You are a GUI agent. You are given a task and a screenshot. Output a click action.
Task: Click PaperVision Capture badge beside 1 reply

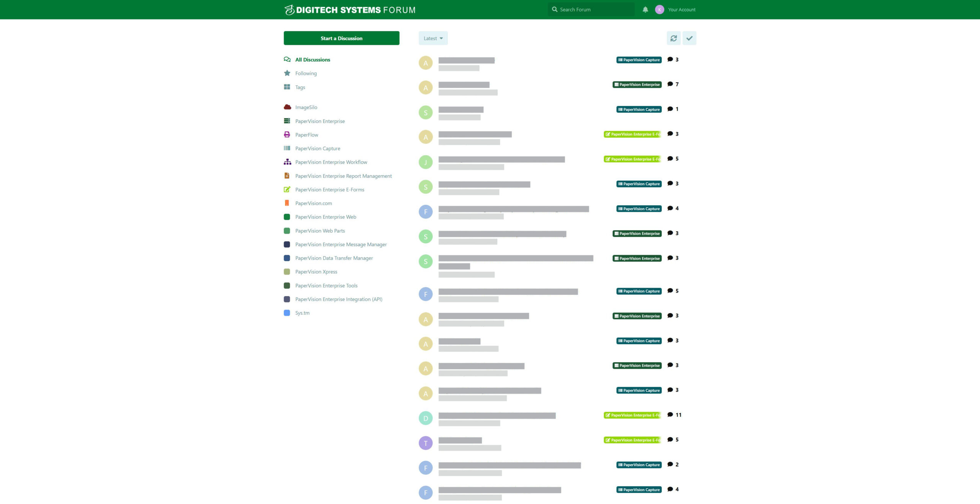click(x=639, y=110)
